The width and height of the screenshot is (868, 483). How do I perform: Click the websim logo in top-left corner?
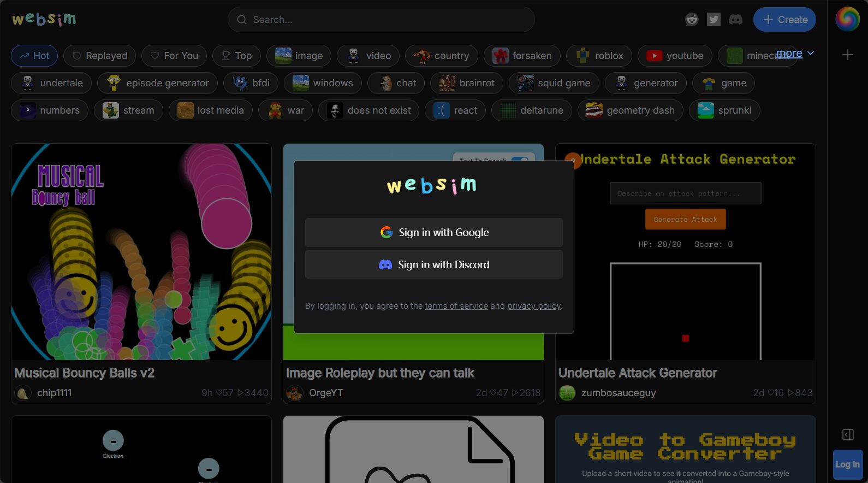pyautogui.click(x=44, y=19)
